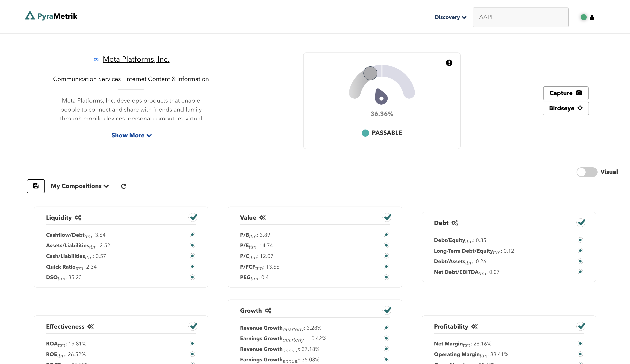Click the refresh compositions icon
630x364 pixels.
point(124,186)
